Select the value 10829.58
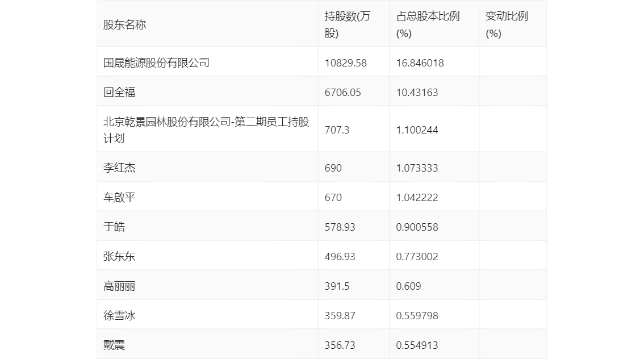The image size is (644, 359). click(345, 63)
